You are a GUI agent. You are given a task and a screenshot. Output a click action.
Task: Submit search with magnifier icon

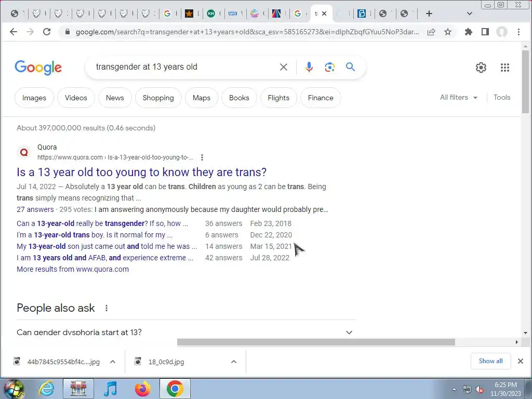tap(351, 67)
